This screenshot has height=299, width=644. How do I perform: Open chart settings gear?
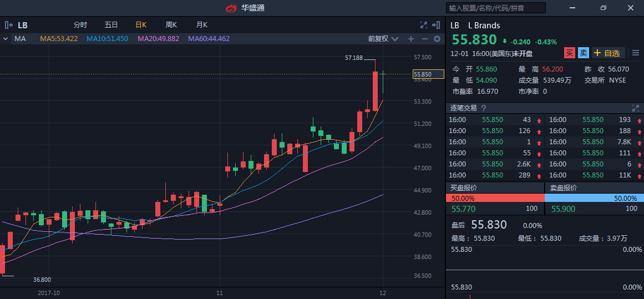(x=437, y=39)
